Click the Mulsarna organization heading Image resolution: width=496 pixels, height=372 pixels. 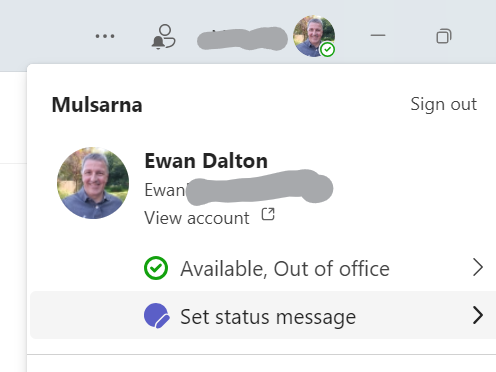click(97, 105)
